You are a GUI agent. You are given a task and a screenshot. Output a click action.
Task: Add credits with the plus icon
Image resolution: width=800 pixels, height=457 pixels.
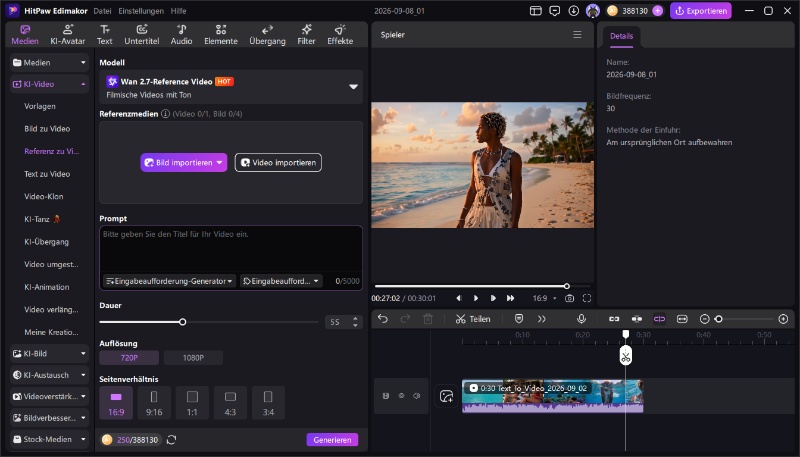point(658,11)
